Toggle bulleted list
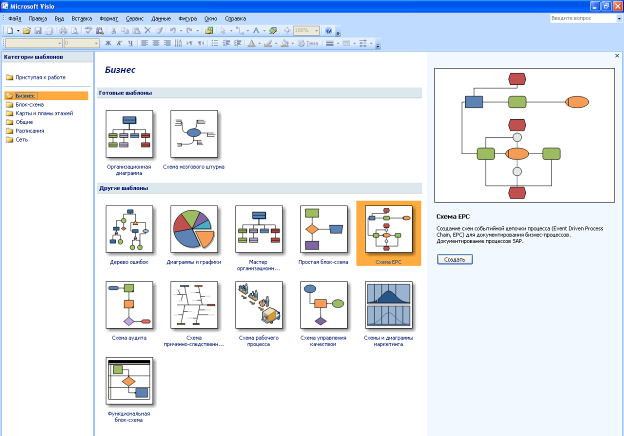Viewport: 624px width, 436px height. tap(214, 43)
